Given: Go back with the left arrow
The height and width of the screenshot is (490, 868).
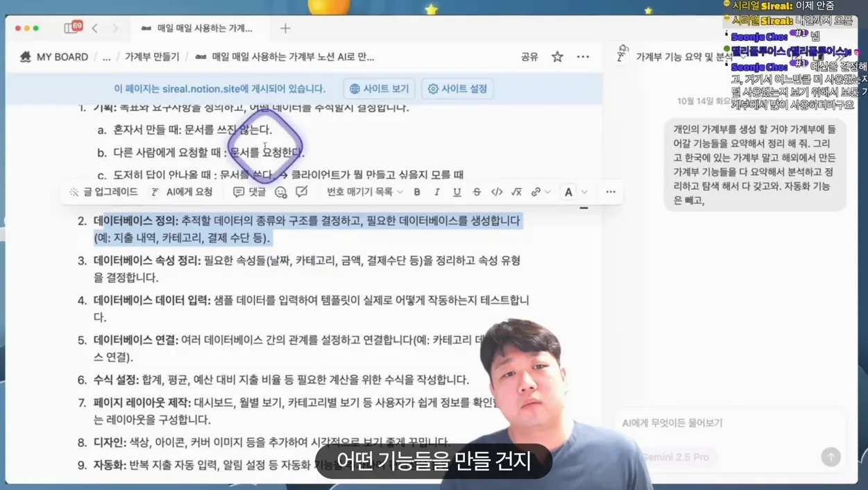Looking at the screenshot, I should point(95,28).
